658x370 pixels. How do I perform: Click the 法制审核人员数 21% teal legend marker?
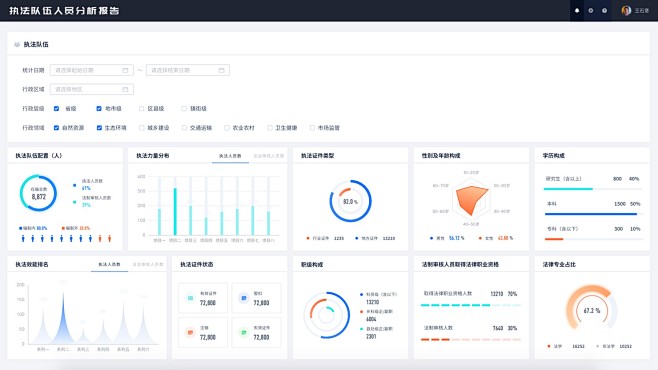tap(75, 202)
